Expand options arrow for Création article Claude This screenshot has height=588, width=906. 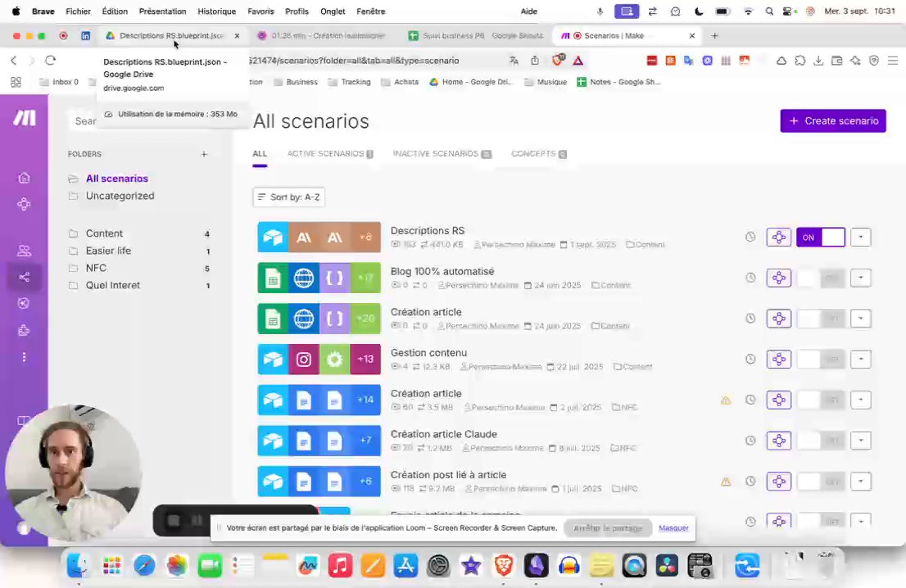click(x=860, y=441)
